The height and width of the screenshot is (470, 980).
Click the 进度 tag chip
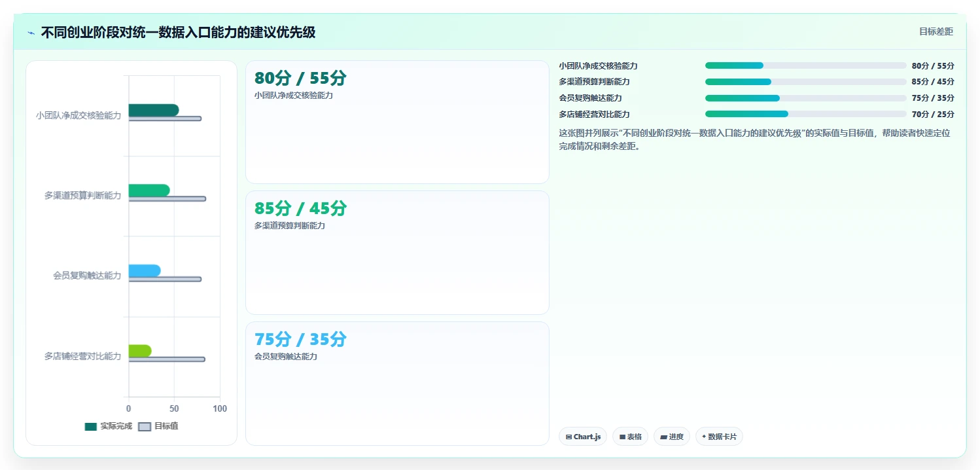[672, 437]
